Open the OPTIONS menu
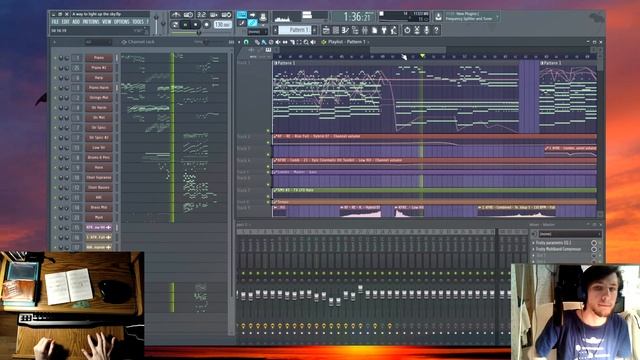Screen dimensions: 640x360 (122, 22)
